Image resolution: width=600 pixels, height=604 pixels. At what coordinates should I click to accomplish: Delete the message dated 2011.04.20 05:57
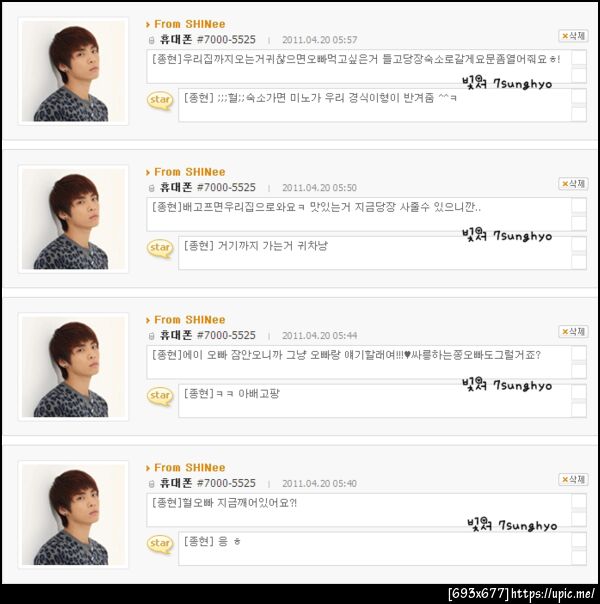click(x=573, y=36)
